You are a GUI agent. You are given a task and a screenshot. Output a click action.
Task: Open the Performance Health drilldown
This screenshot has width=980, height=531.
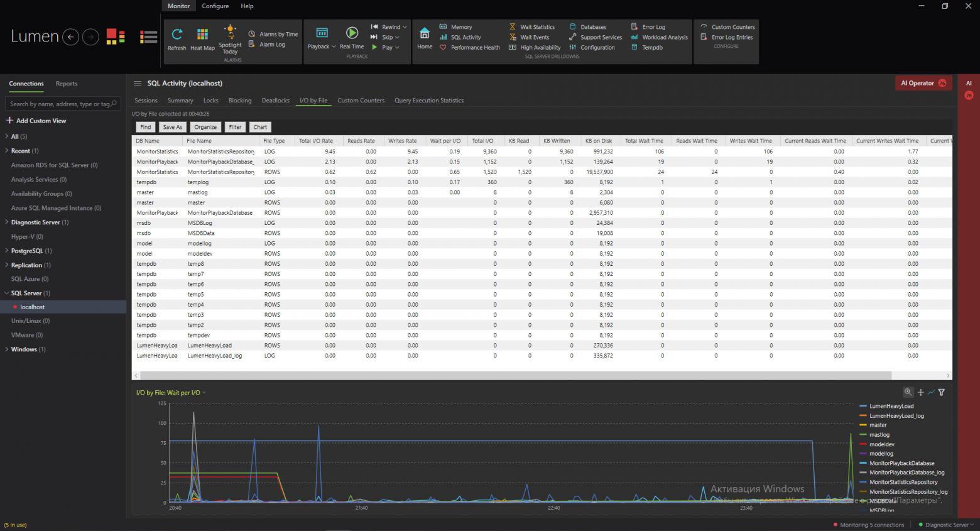469,47
